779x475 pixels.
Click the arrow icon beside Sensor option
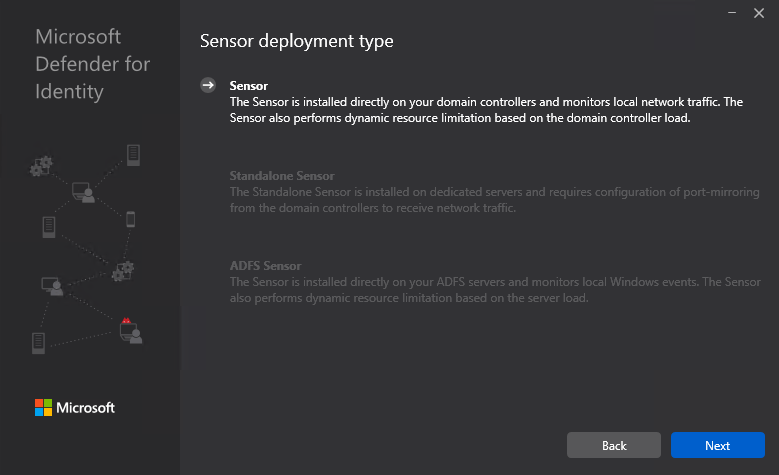click(208, 86)
